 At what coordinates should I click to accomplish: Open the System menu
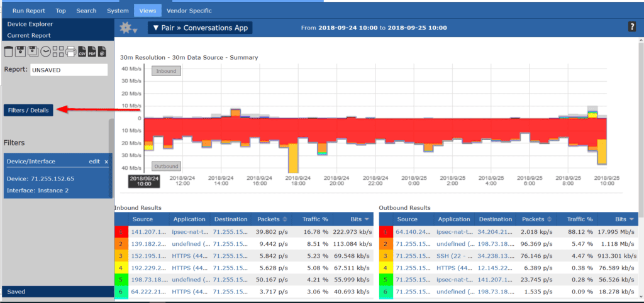point(118,11)
